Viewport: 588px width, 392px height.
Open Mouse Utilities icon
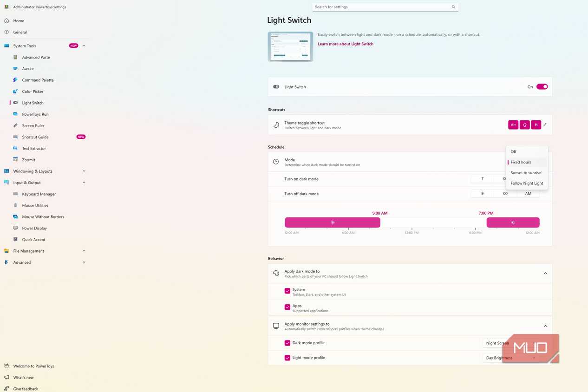coord(15,205)
